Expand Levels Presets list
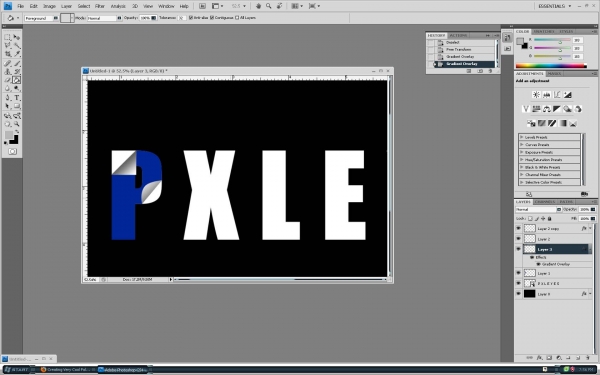 [521, 137]
